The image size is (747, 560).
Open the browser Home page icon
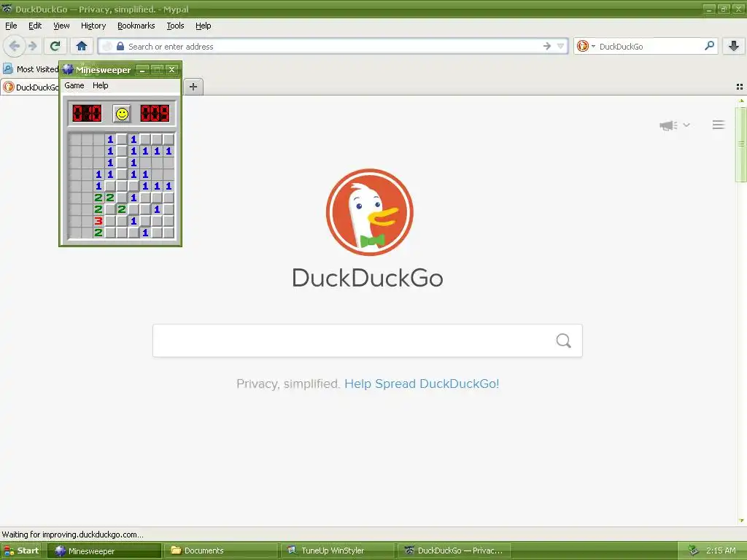[x=82, y=46]
